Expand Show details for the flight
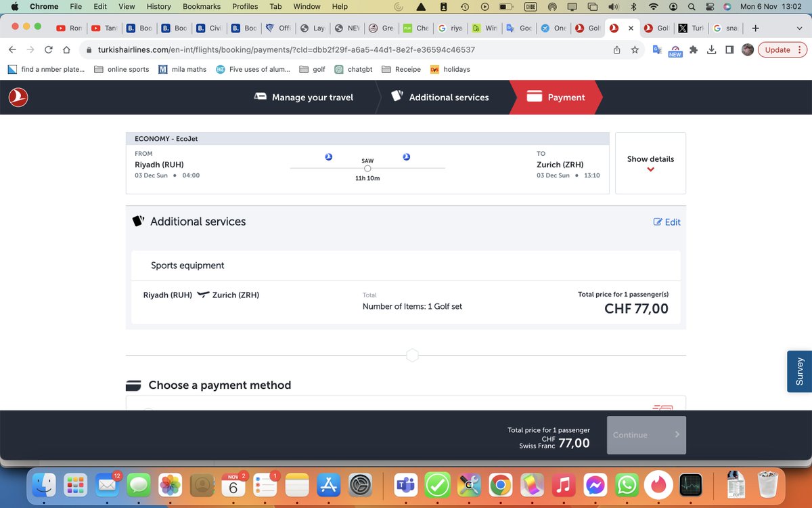 coord(650,163)
